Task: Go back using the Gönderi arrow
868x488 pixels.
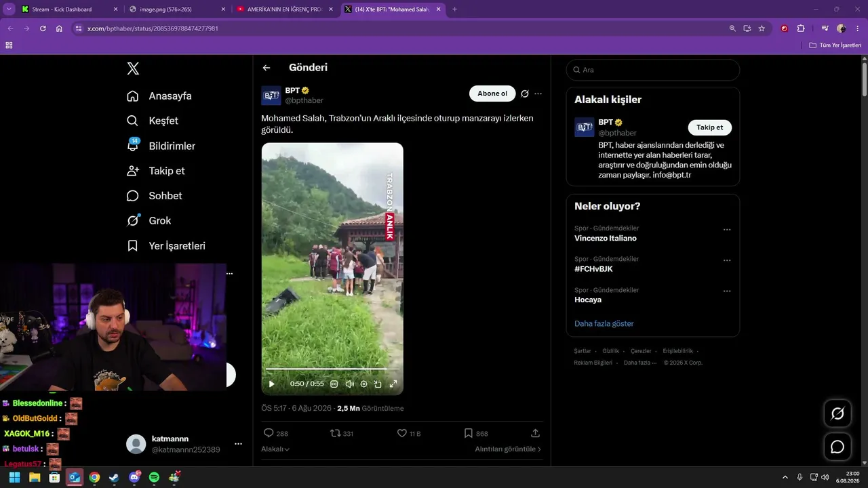Action: click(x=267, y=68)
